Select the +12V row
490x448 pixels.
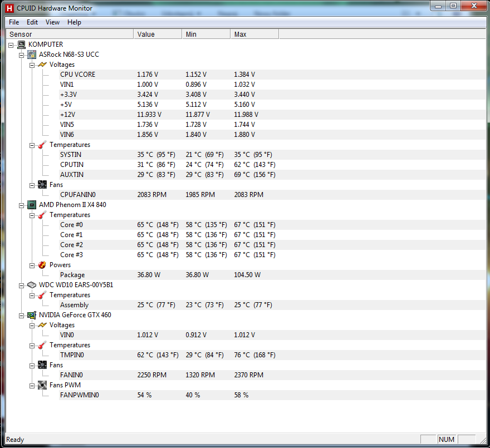click(x=272, y=115)
